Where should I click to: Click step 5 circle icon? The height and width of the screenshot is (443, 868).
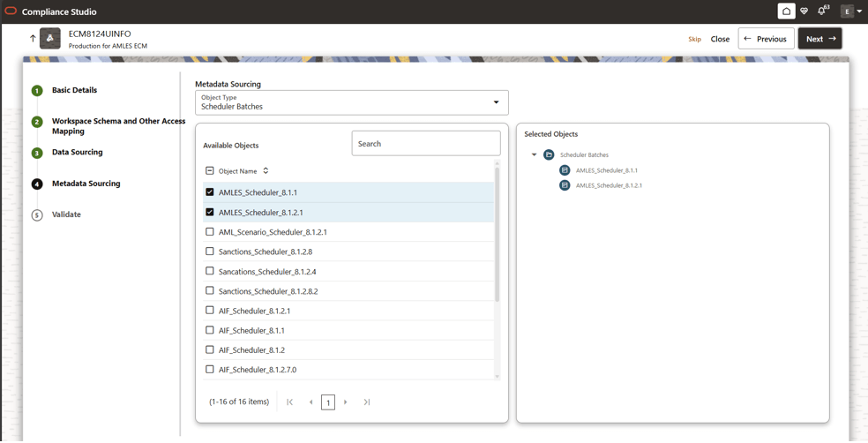coord(37,214)
